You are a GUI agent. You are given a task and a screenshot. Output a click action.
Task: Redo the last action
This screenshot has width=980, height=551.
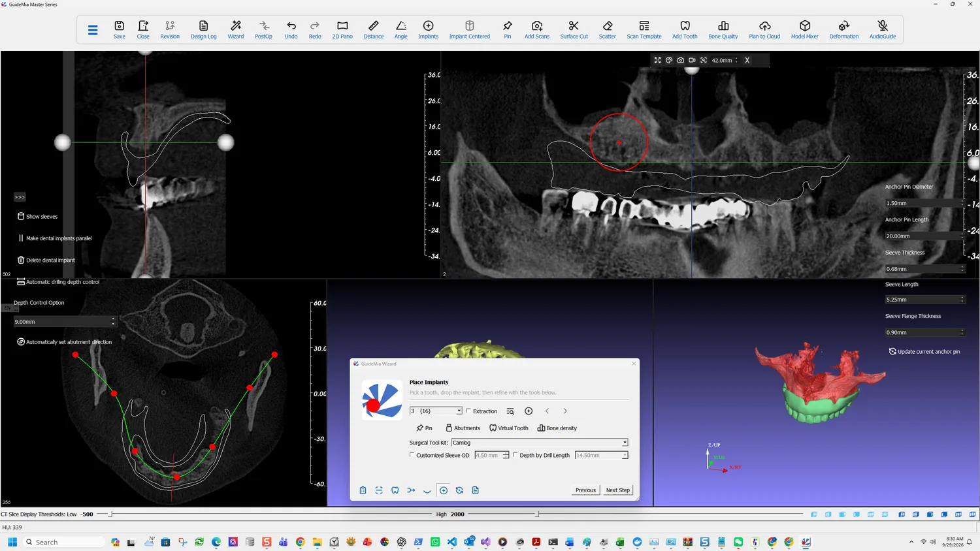pos(315,29)
